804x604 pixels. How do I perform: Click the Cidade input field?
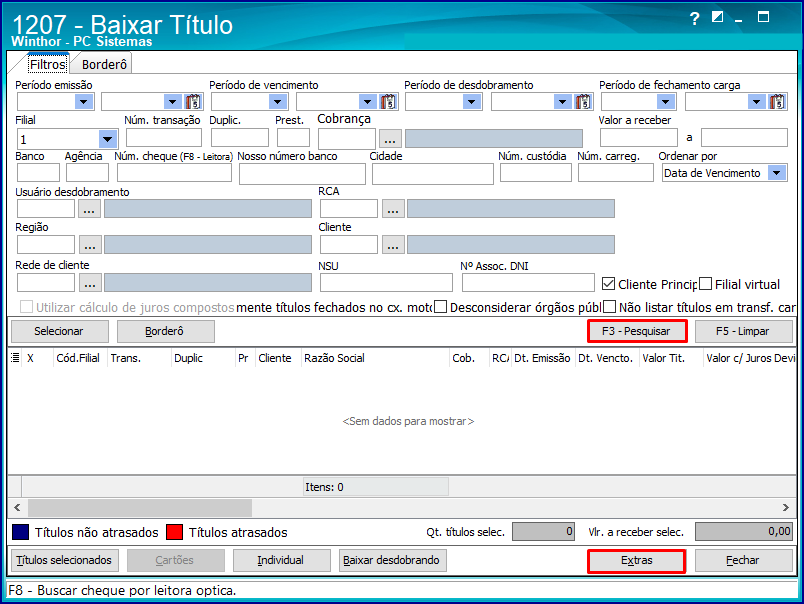[433, 174]
